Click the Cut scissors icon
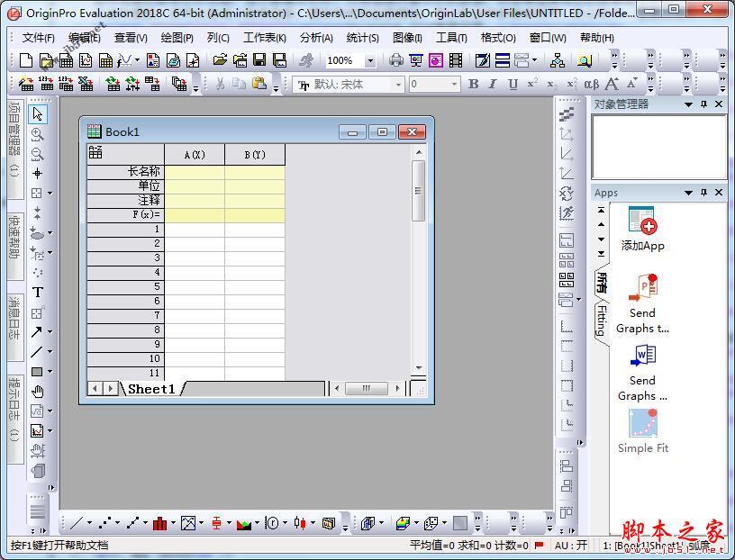 point(220,84)
